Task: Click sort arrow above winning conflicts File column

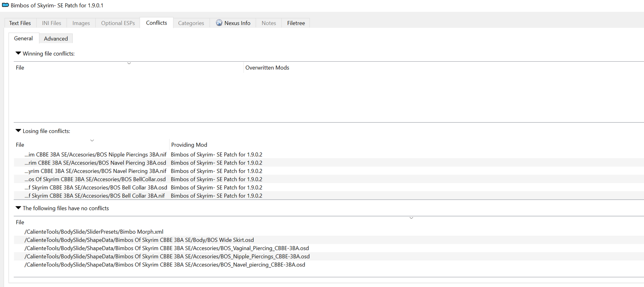Action: click(x=129, y=63)
